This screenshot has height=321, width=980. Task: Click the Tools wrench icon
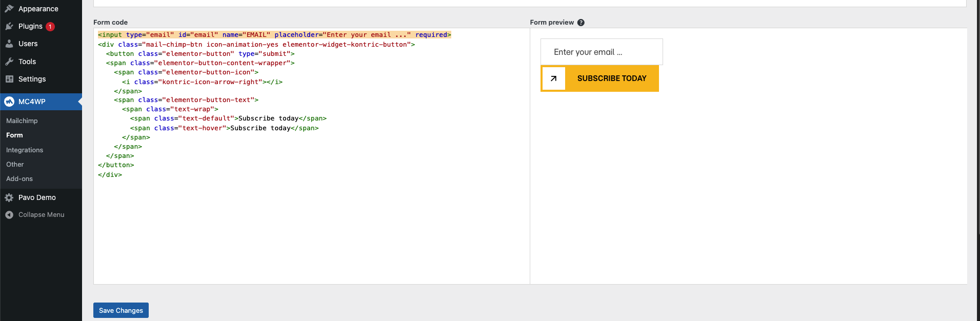tap(9, 62)
